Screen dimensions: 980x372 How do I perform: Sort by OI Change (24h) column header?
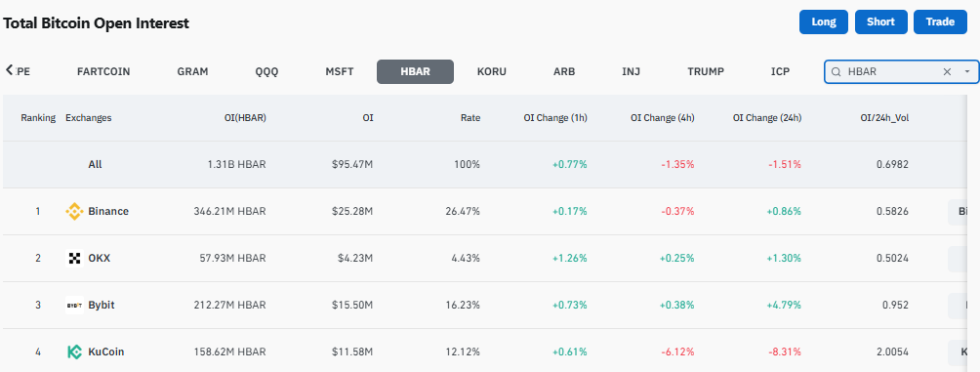[x=767, y=117]
